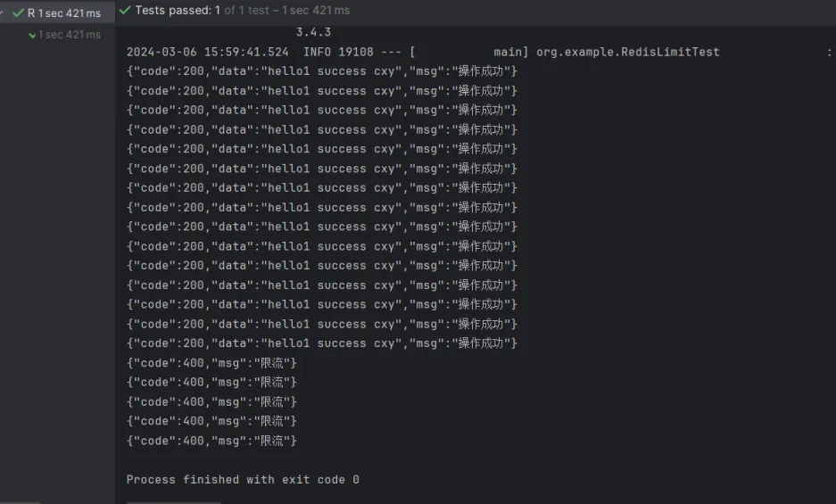Collapse the root test node chevron
This screenshot has width=836, height=504.
[x=3, y=13]
